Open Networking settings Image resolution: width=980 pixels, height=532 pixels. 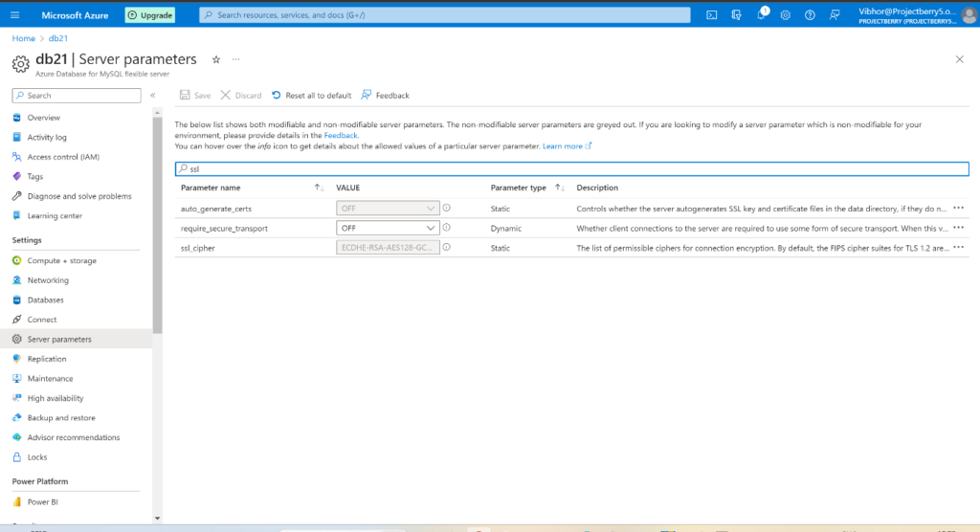coord(48,280)
